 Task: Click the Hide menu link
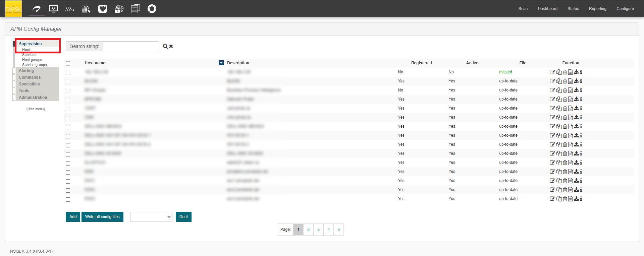click(36, 109)
